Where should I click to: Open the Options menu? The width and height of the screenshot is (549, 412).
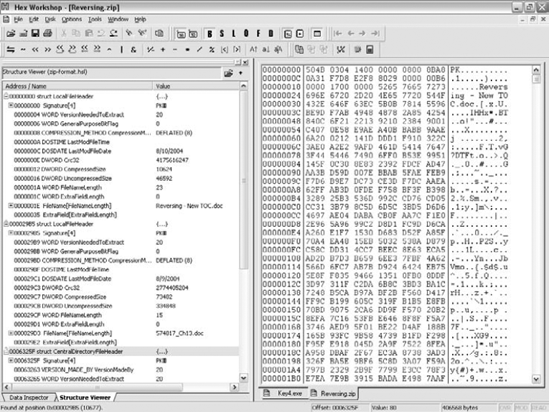point(72,19)
